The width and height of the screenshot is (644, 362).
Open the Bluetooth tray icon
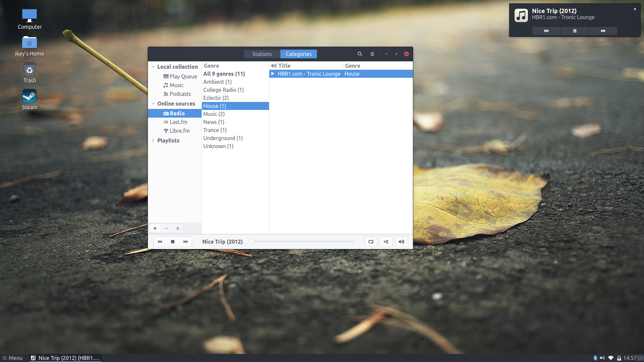pos(595,358)
